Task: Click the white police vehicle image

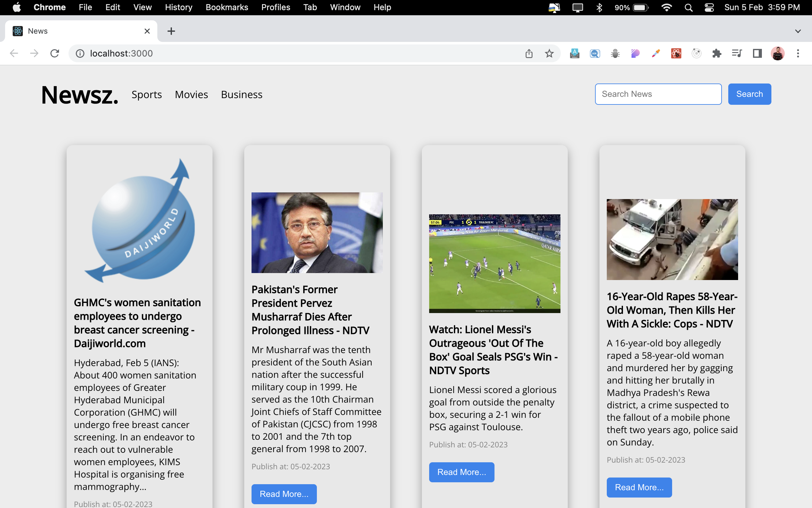Action: (672, 239)
